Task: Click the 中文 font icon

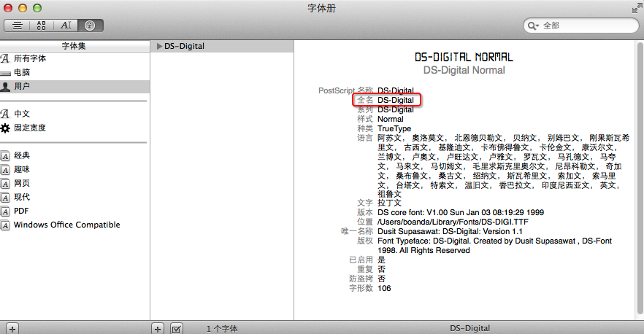Action: (x=5, y=114)
